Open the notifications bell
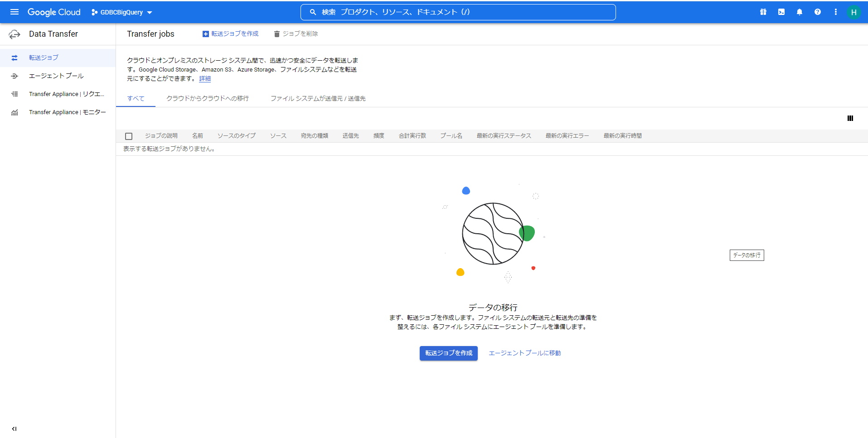 800,12
